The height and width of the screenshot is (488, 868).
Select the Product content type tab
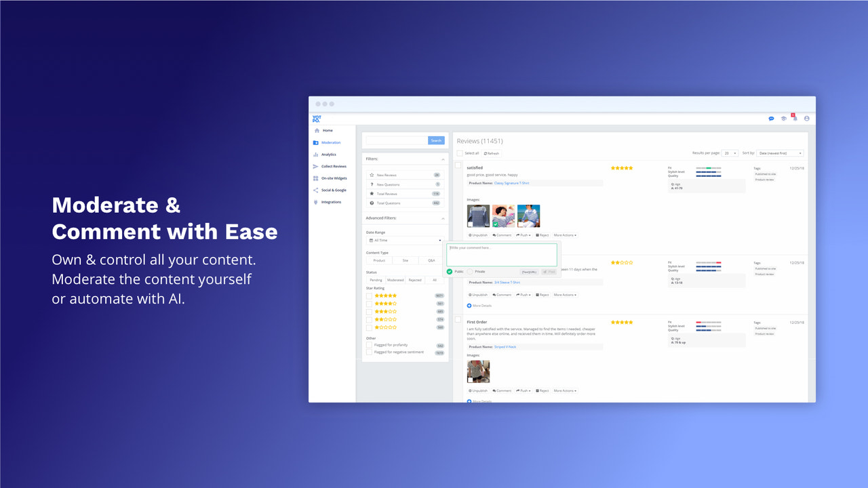click(379, 260)
